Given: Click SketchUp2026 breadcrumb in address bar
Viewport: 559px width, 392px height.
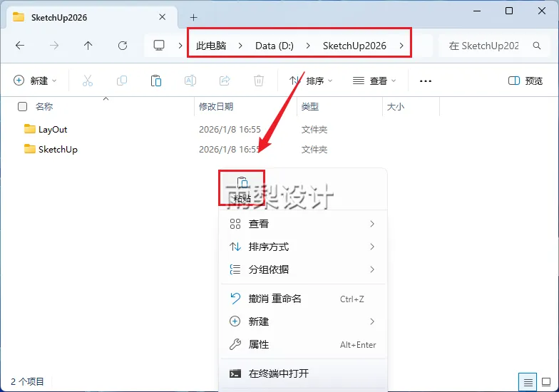Looking at the screenshot, I should click(354, 46).
